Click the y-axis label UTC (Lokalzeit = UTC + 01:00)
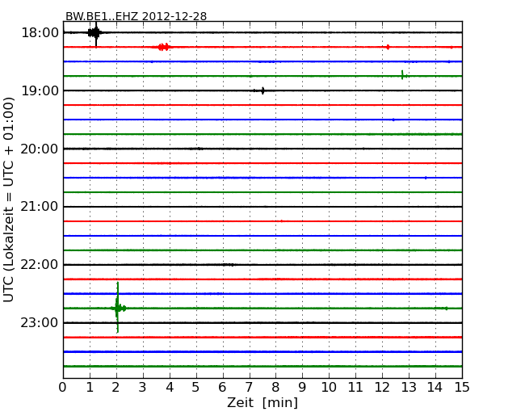This screenshot has width=525, height=420. 9,199
